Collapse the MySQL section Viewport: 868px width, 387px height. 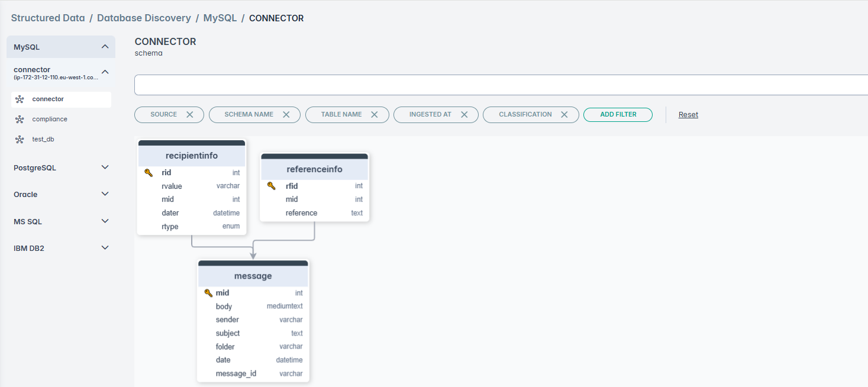coord(105,47)
